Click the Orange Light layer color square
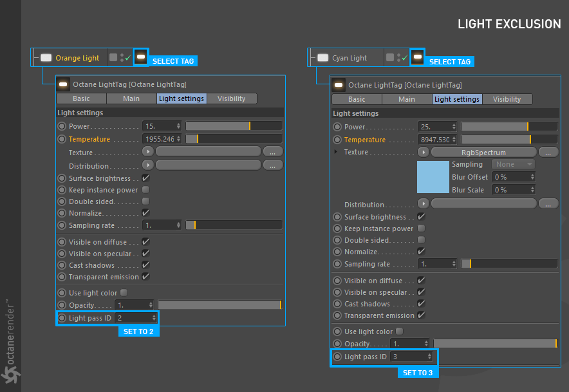The height and width of the screenshot is (392, 569). click(113, 58)
